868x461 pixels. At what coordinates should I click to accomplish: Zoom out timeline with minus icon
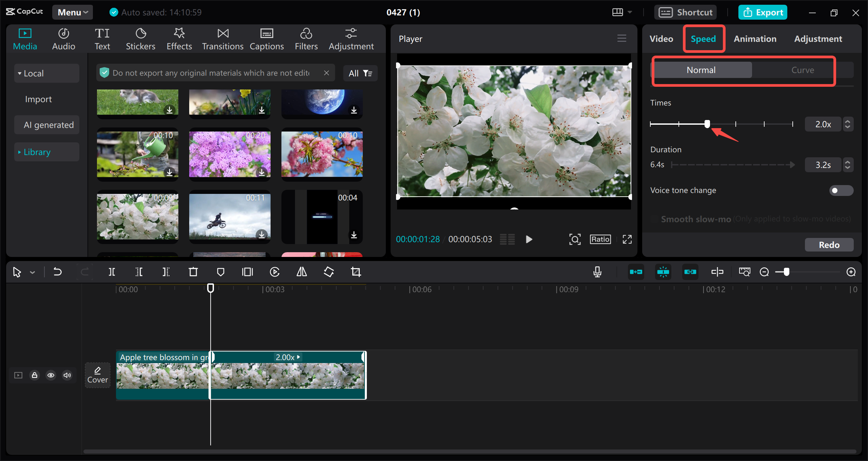point(764,272)
